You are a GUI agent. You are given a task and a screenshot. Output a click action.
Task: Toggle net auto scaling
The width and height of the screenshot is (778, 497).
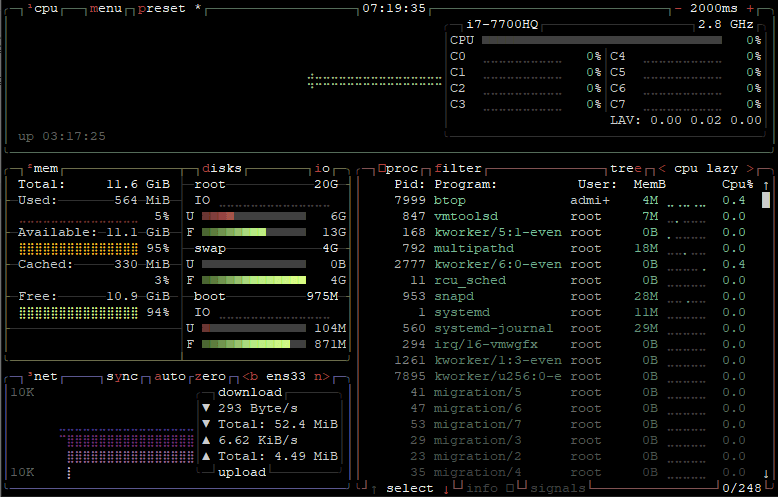(x=170, y=377)
